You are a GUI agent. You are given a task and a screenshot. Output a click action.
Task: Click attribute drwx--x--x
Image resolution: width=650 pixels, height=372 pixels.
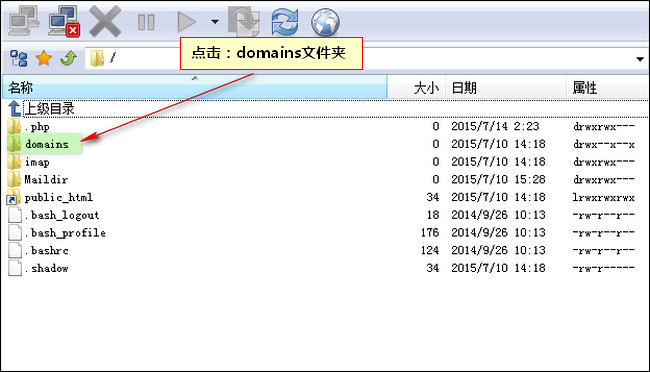[604, 144]
